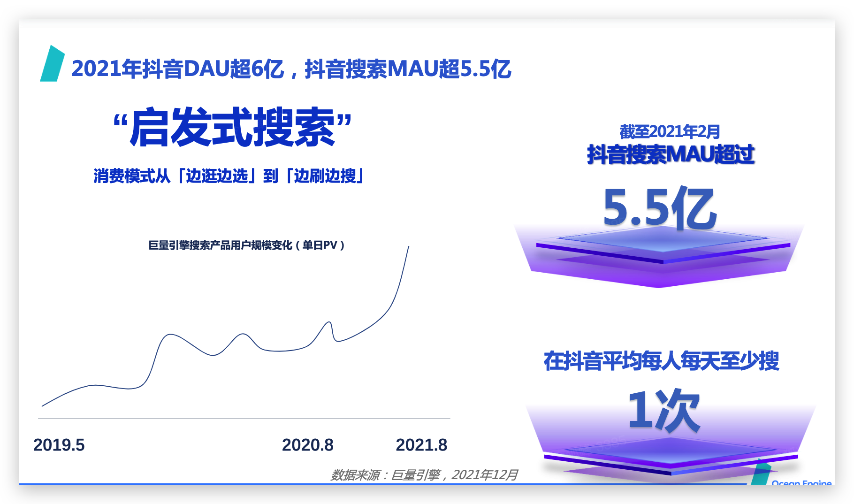Click the chart axis label 2020.8

click(308, 445)
